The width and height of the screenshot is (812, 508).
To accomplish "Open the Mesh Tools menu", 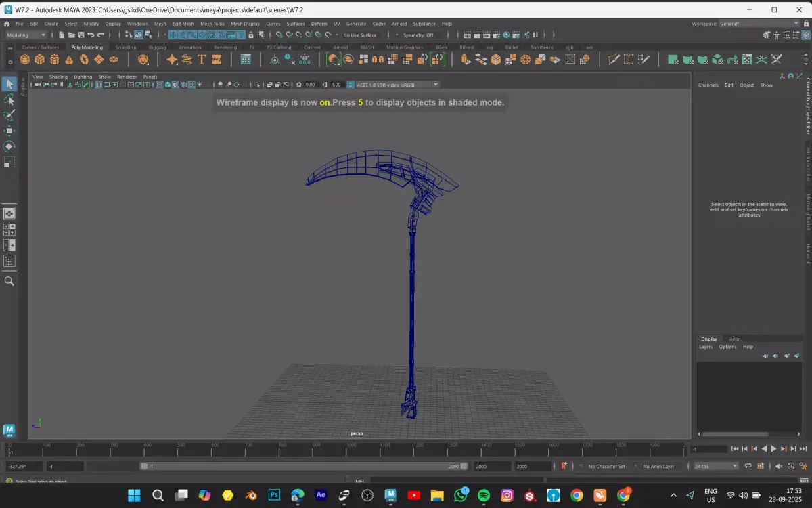I will pyautogui.click(x=212, y=24).
